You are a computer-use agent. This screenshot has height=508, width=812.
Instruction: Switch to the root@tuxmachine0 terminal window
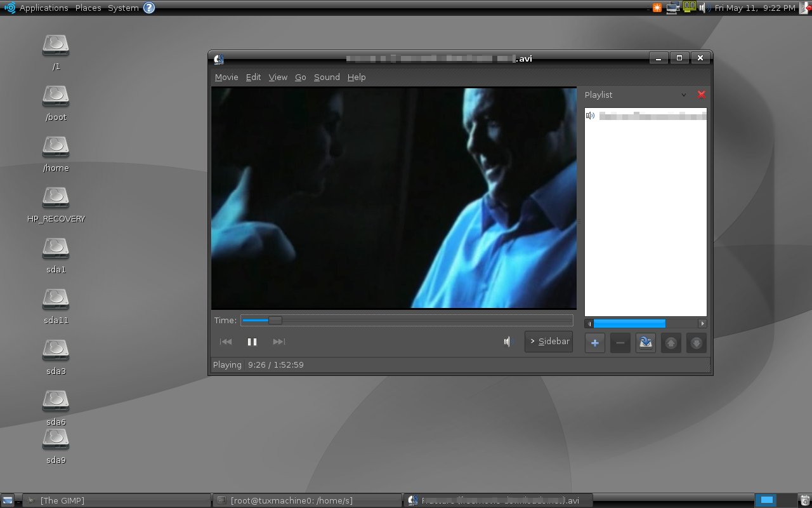click(307, 500)
